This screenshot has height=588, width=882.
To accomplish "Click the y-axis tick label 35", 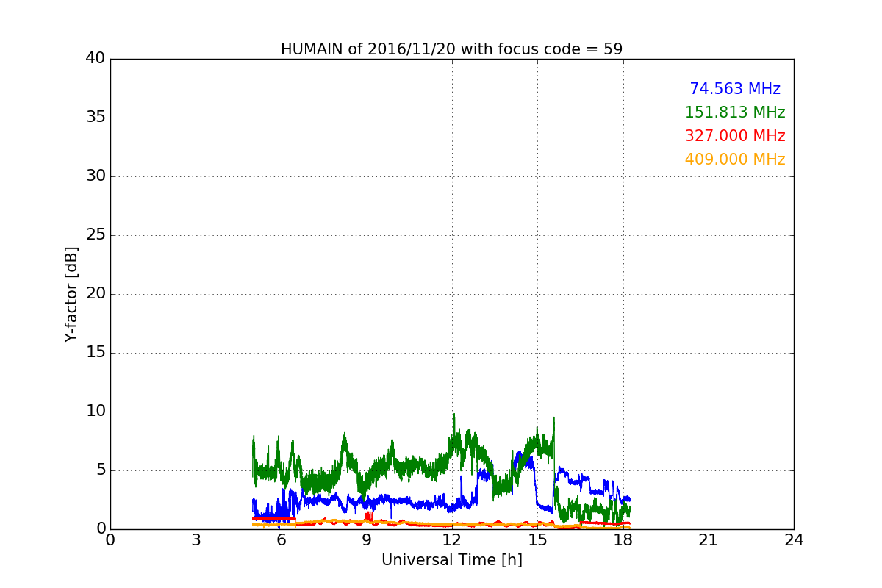I will point(96,118).
